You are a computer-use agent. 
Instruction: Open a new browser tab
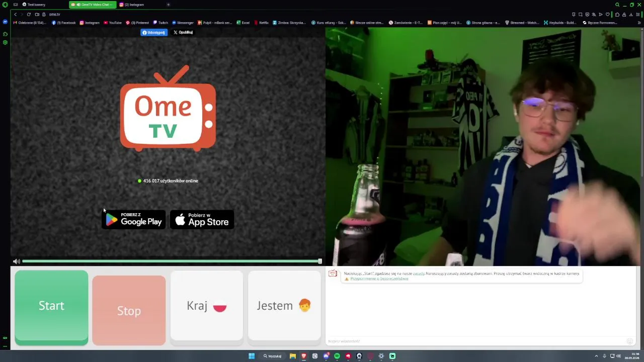point(168,5)
